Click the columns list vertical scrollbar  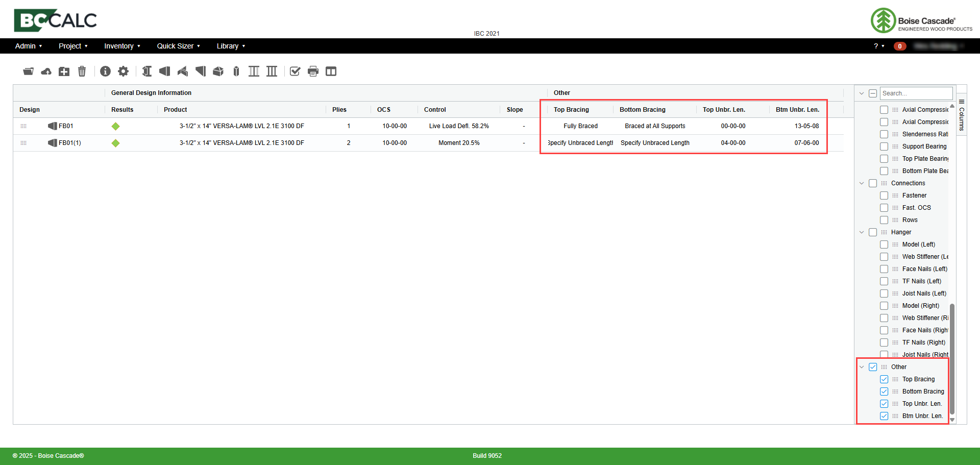click(x=952, y=359)
